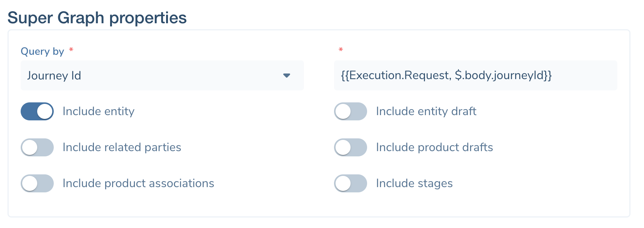Open the Query by dropdown

[x=162, y=75]
